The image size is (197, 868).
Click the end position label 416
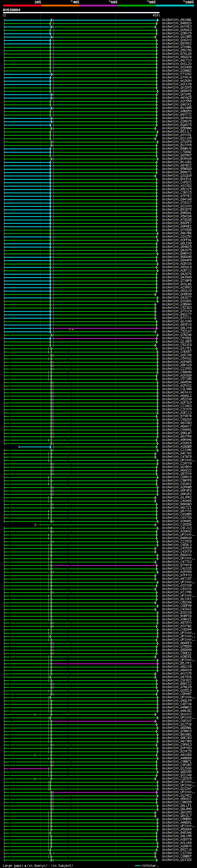[x=155, y=15]
